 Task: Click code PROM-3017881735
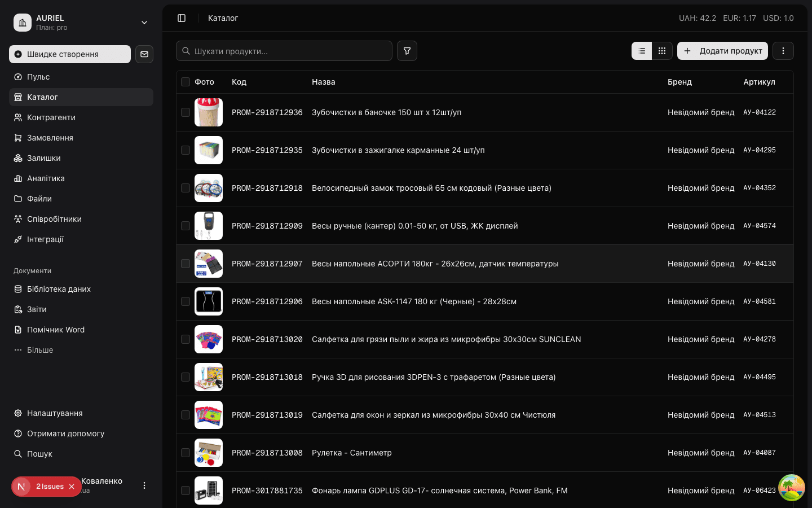(267, 491)
